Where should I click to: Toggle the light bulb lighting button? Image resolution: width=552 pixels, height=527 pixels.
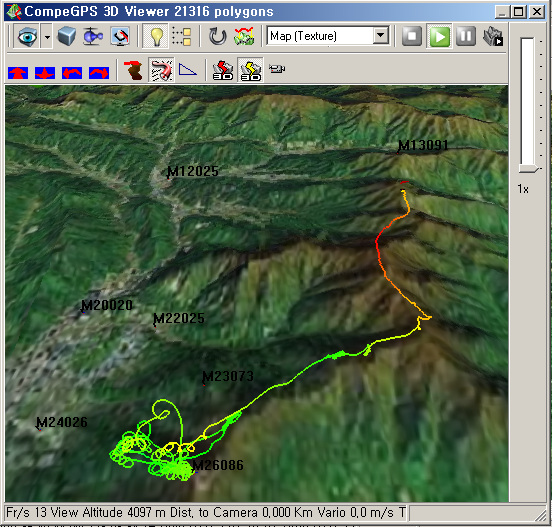tap(156, 36)
